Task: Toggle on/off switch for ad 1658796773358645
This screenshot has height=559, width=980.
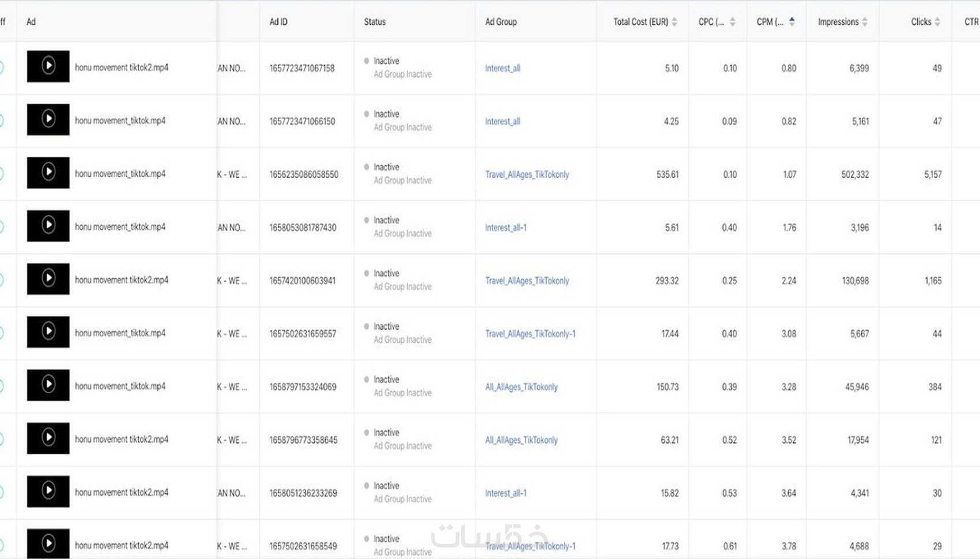Action: 2,439
